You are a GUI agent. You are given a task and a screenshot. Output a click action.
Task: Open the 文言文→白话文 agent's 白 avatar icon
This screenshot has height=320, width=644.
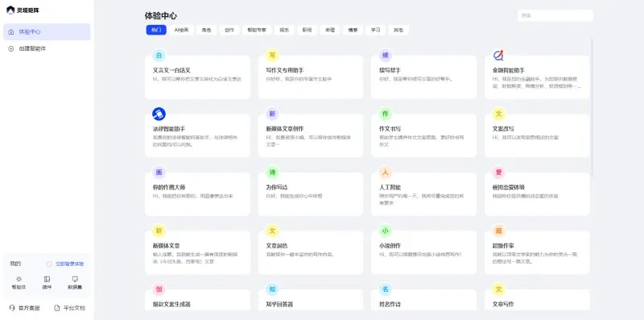pyautogui.click(x=159, y=55)
